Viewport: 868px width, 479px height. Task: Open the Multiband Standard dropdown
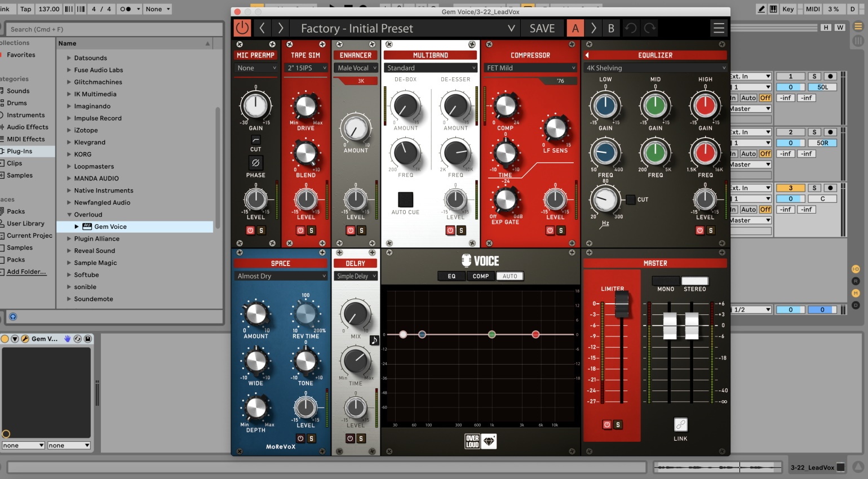[431, 68]
